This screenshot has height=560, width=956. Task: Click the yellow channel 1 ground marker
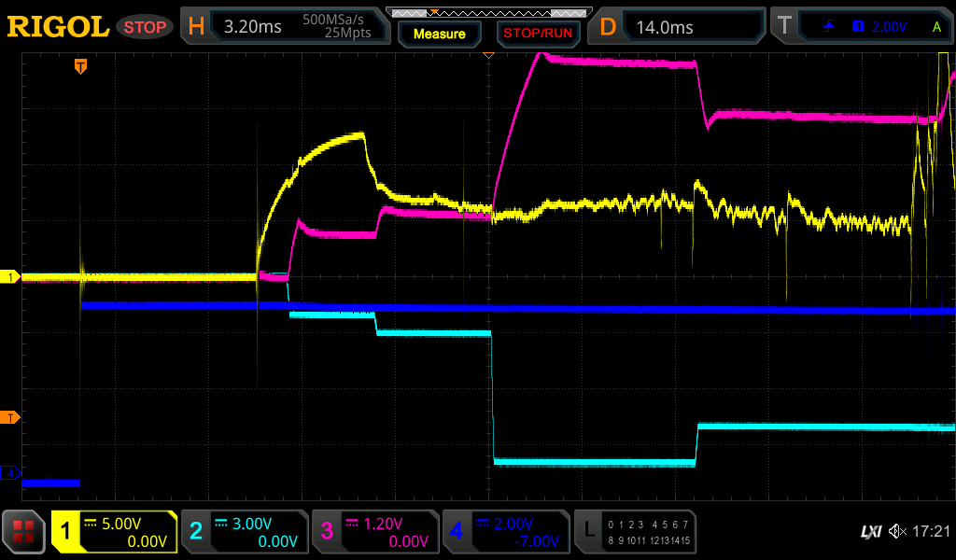(10, 277)
